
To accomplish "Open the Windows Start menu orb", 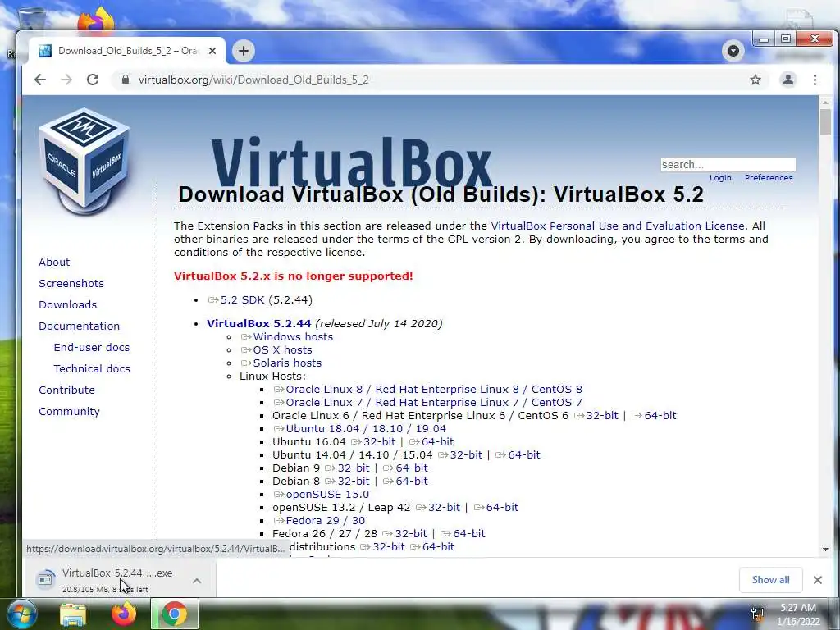I will coord(21,614).
